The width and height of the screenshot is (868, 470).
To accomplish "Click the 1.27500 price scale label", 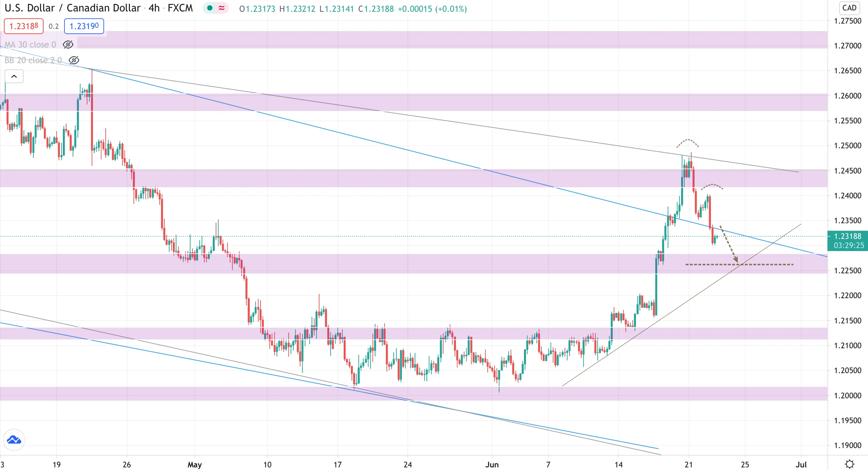I will point(847,21).
